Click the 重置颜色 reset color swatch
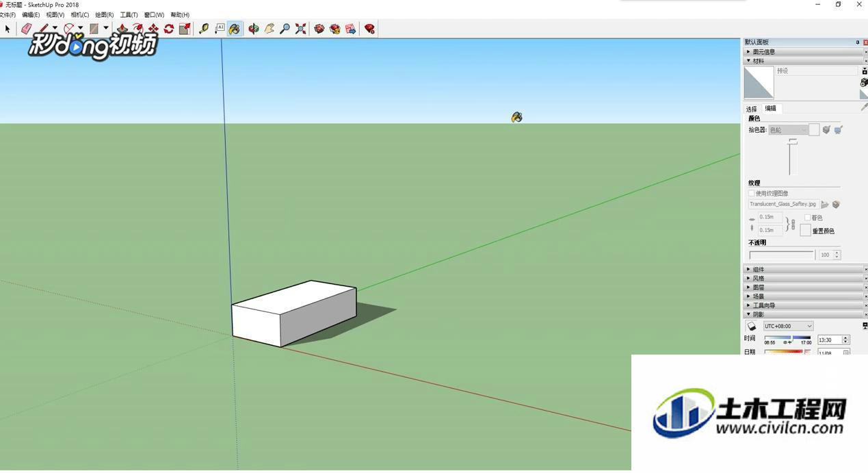 [806, 230]
